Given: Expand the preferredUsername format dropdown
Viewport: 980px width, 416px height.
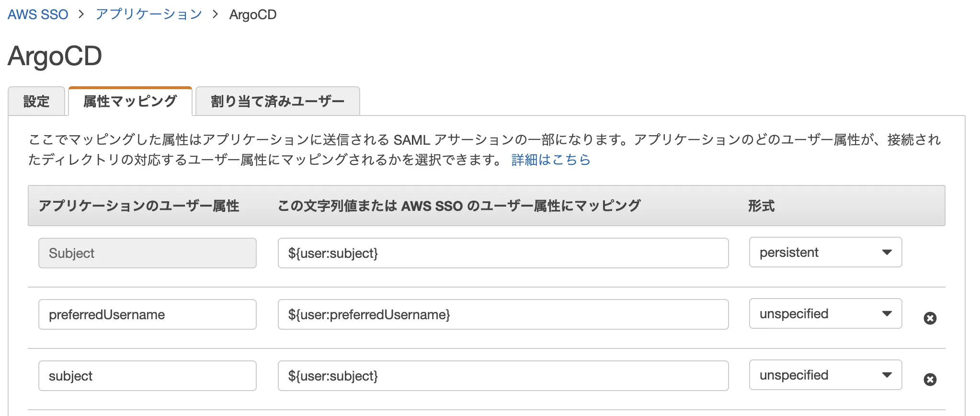Looking at the screenshot, I should click(825, 313).
